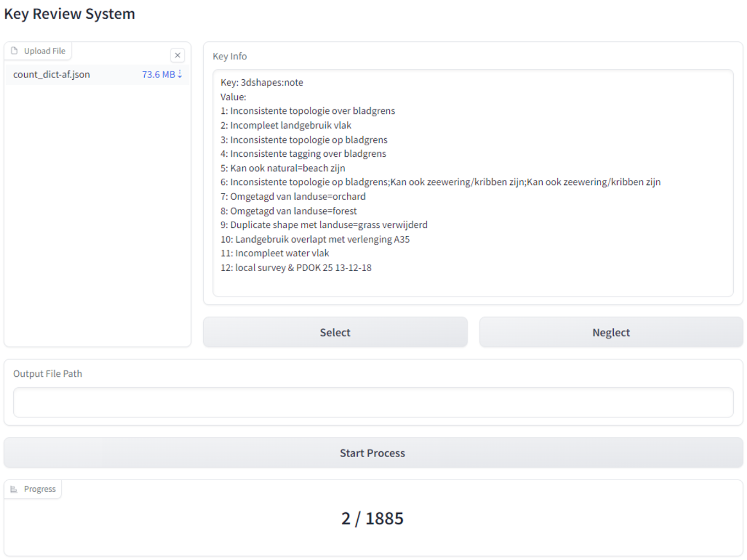
Task: Click the count_dict-af.json file name
Action: pyautogui.click(x=52, y=74)
